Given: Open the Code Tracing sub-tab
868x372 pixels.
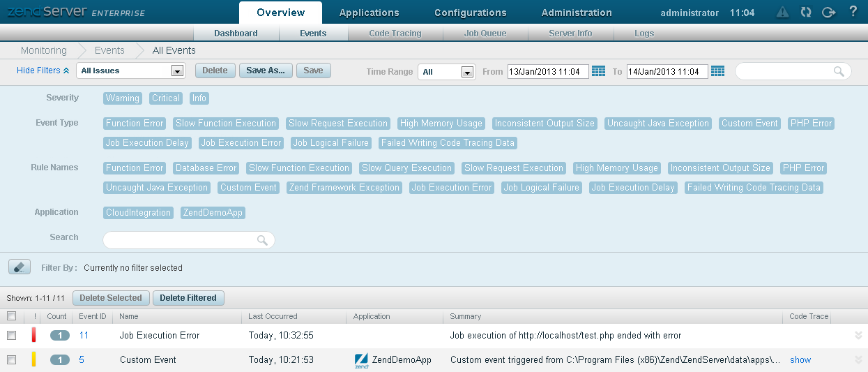Looking at the screenshot, I should tap(395, 33).
